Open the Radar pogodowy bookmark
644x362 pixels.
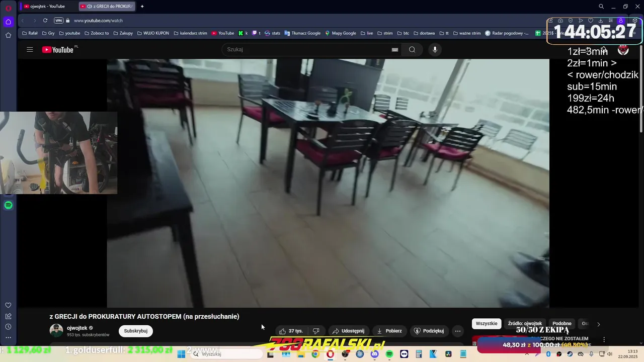tap(507, 33)
